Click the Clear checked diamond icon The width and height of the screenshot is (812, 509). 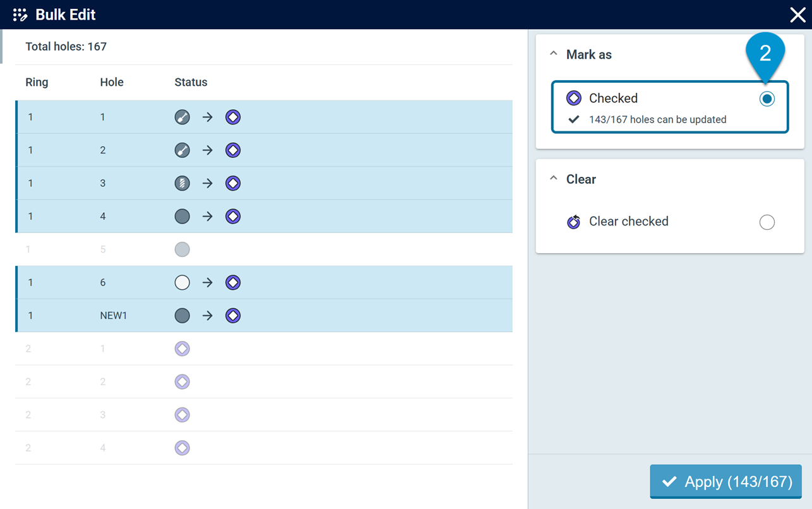pos(573,222)
